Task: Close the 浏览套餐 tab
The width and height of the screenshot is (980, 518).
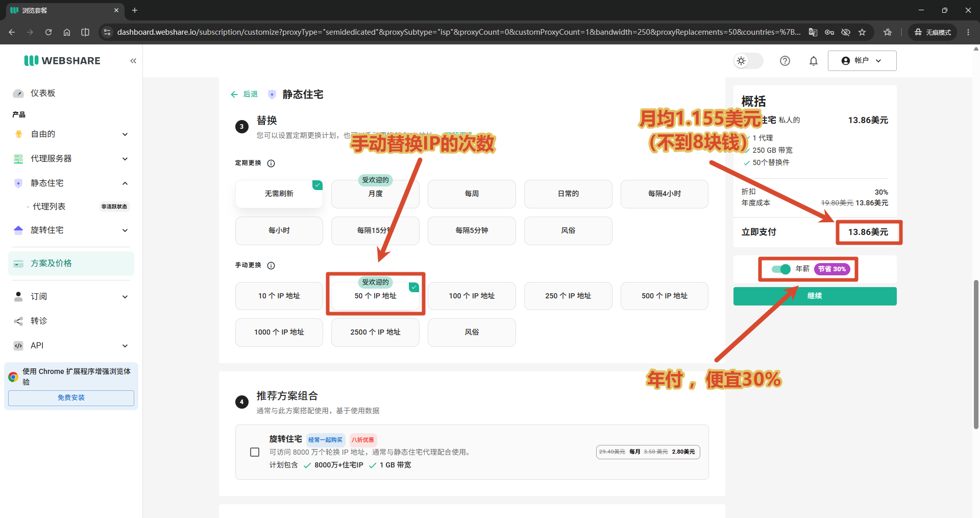Action: click(116, 10)
